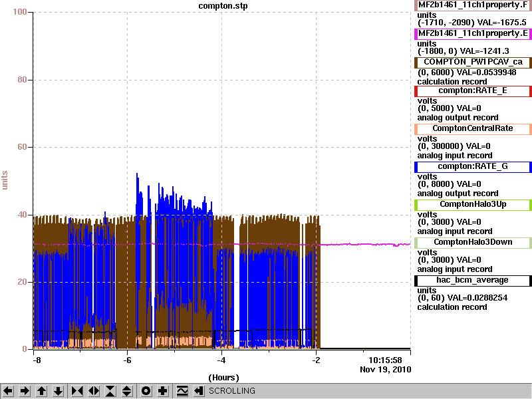Select the pale green ComptonHalo3Down legend entry
The width and height of the screenshot is (532, 399).
pos(473,242)
